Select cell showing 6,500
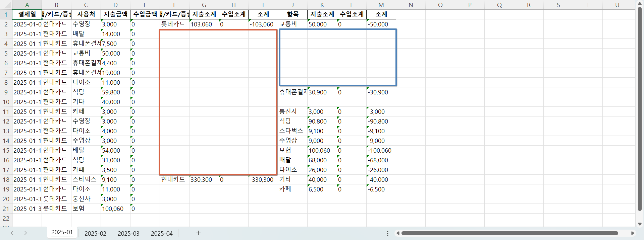 [322, 189]
